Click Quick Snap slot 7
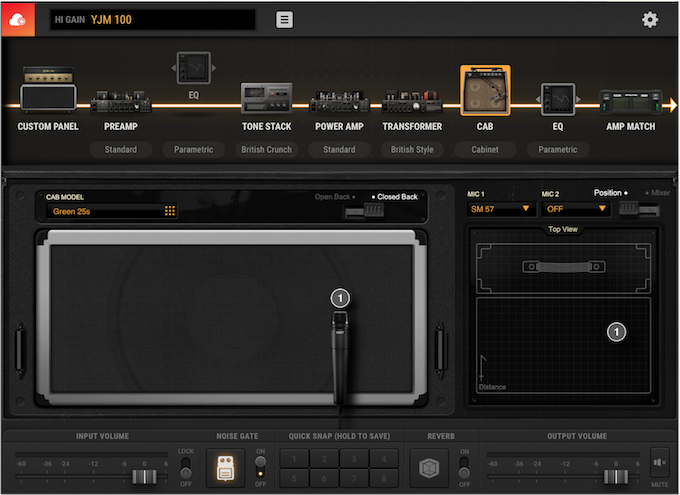Viewport: 680px width, 495px height. click(x=354, y=478)
